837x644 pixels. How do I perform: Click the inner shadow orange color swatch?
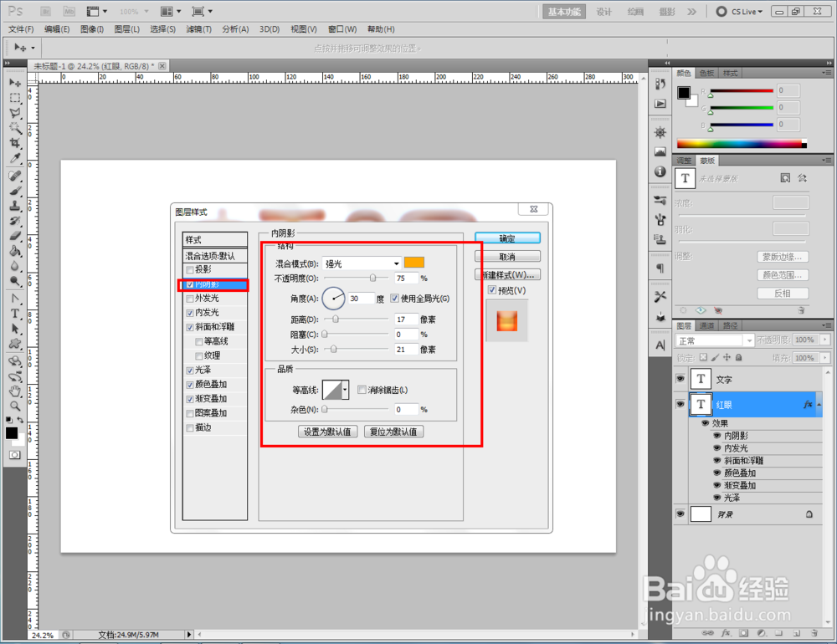coord(414,262)
